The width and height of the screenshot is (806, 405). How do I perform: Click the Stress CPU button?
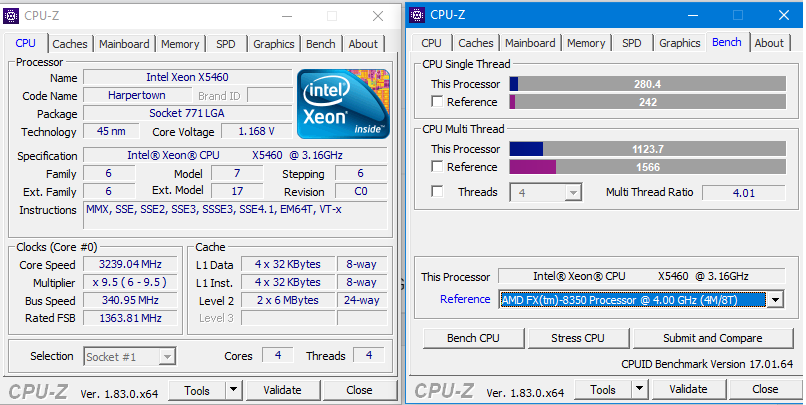point(578,338)
